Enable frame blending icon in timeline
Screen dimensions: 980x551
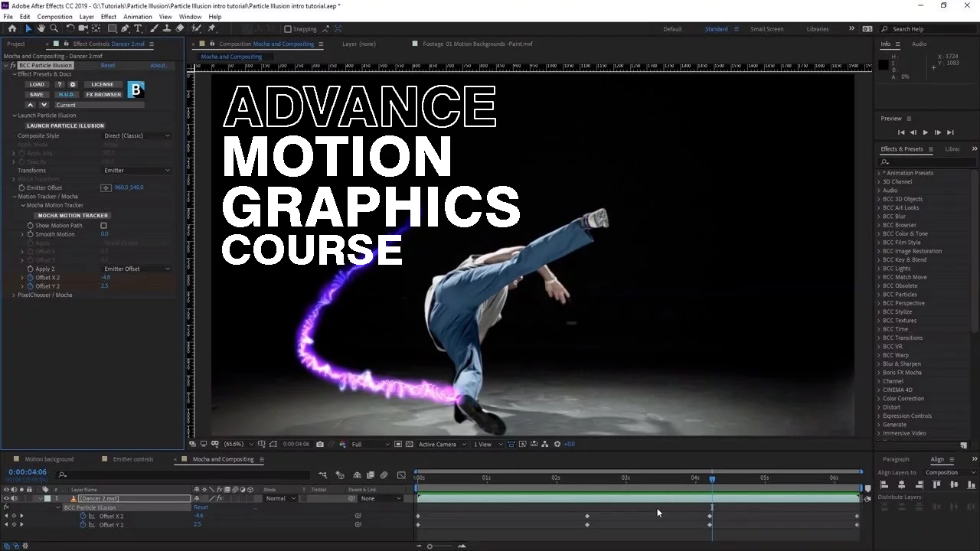click(x=371, y=475)
